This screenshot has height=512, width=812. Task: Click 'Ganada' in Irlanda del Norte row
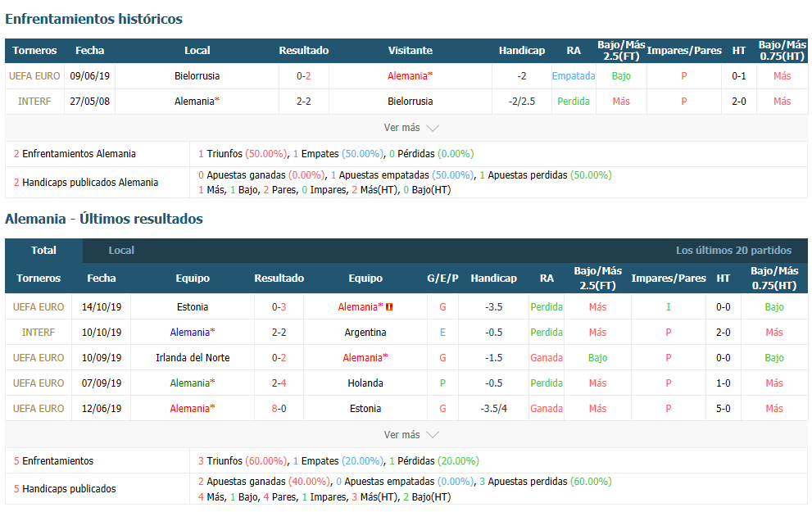point(547,358)
